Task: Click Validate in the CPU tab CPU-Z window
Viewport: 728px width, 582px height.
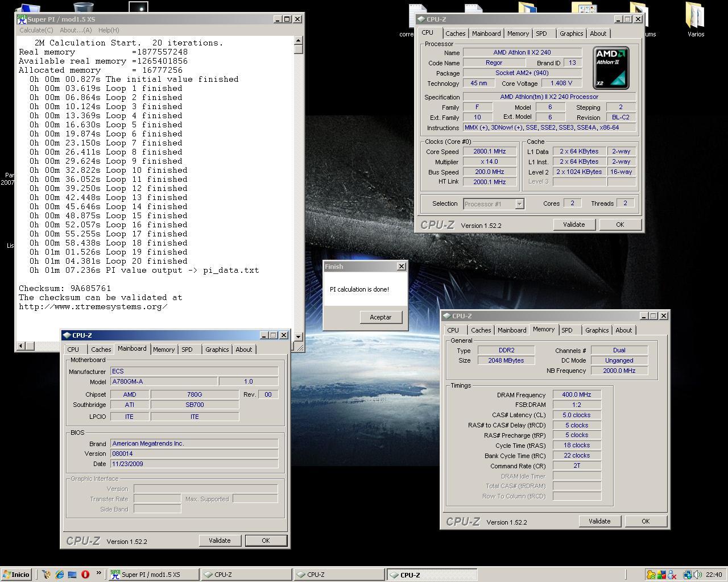Action: pyautogui.click(x=574, y=225)
